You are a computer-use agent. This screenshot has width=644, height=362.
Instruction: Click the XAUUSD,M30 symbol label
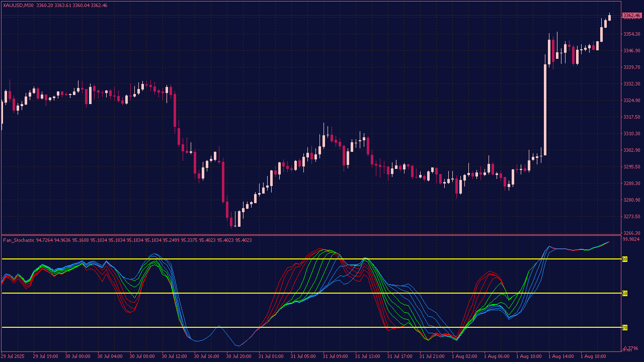19,5
